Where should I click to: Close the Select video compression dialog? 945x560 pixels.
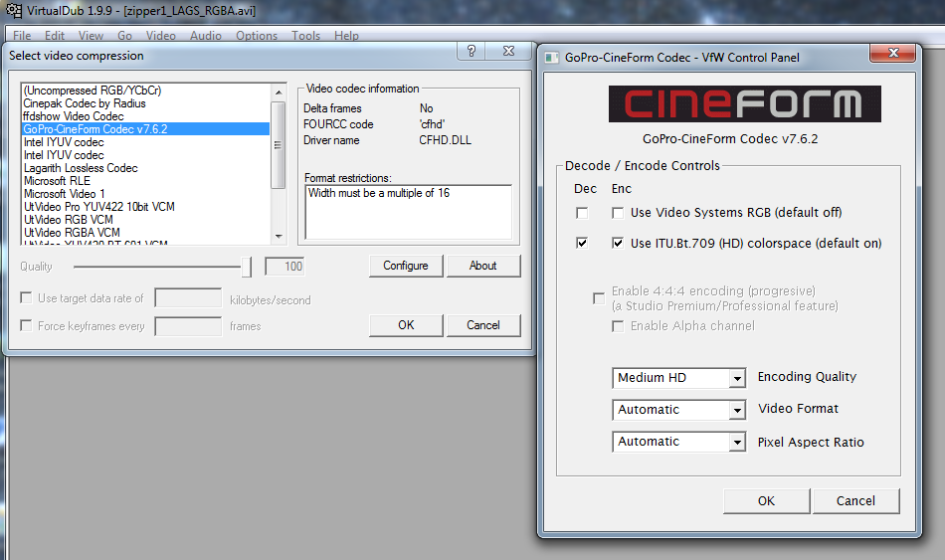[508, 52]
